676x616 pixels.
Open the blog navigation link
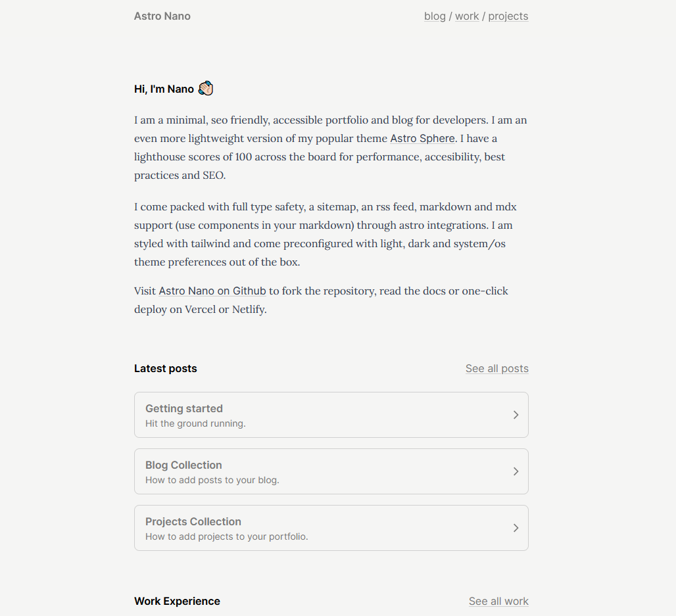click(x=435, y=16)
